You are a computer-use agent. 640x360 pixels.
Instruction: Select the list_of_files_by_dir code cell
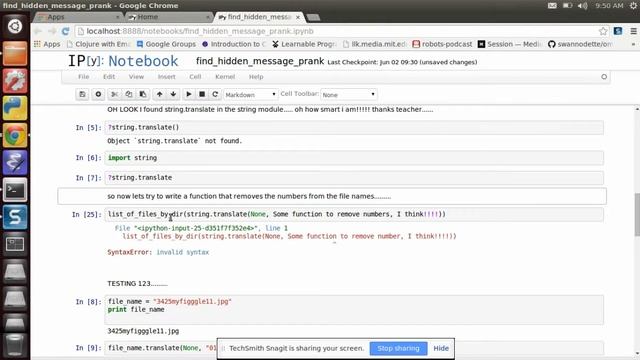click(354, 214)
